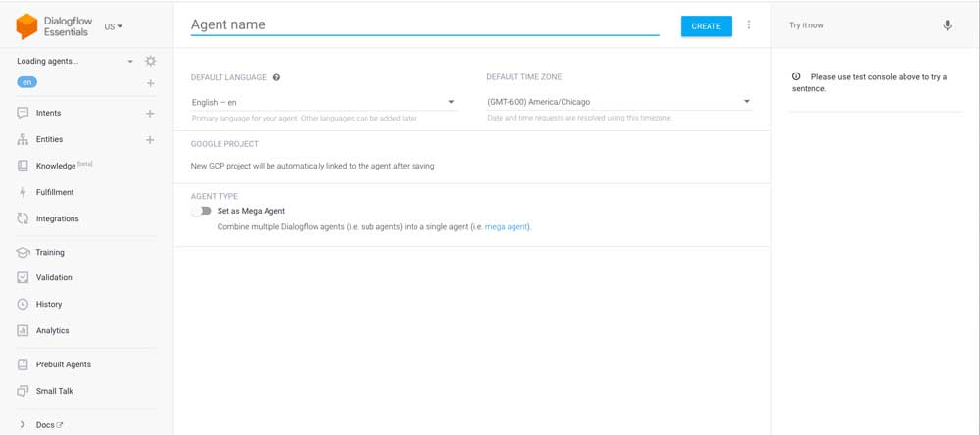Click the Training graduation cap icon

coord(23,253)
